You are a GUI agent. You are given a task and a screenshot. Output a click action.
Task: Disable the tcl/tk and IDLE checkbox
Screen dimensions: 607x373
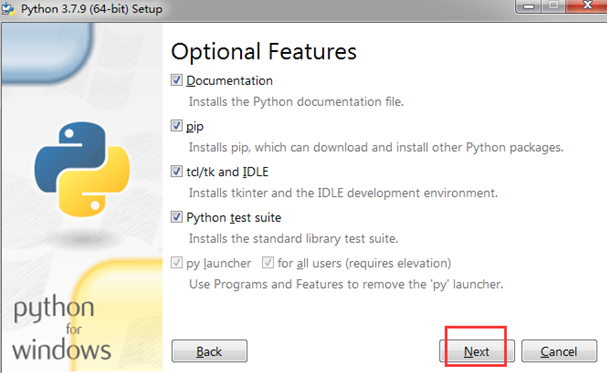(177, 171)
